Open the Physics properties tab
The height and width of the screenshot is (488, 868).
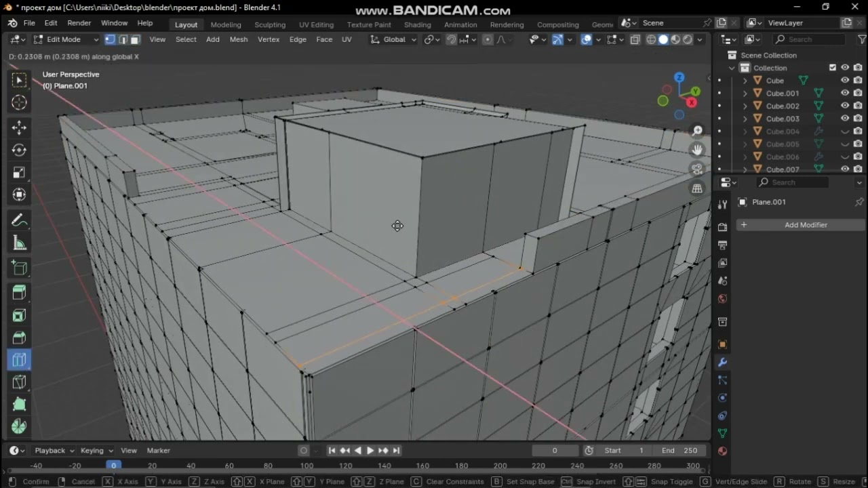722,398
